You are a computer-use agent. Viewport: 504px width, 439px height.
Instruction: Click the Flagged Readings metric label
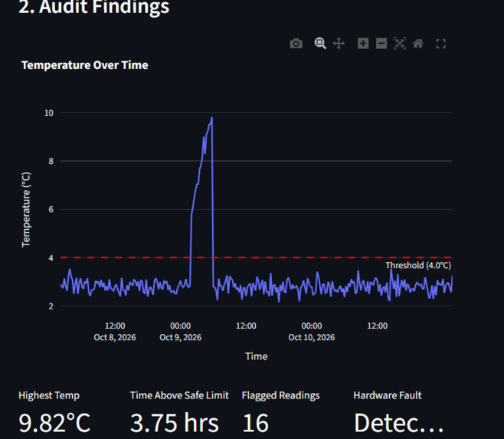point(280,395)
